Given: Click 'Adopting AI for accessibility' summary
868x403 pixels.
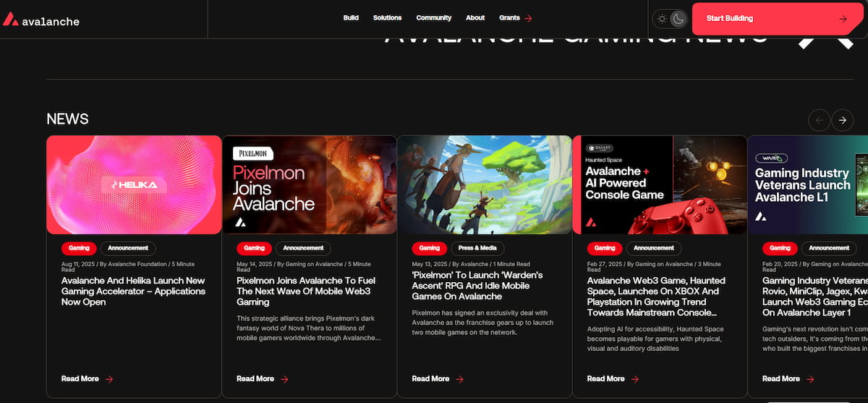Looking at the screenshot, I should [655, 339].
